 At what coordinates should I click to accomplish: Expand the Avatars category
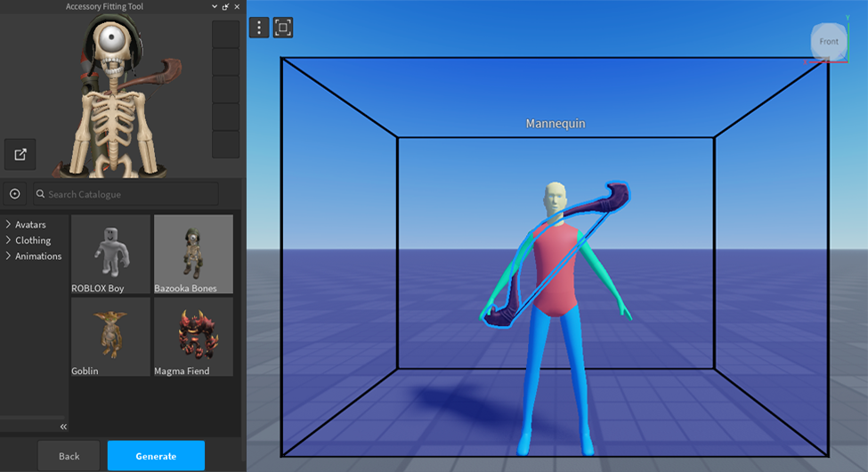pyautogui.click(x=8, y=224)
